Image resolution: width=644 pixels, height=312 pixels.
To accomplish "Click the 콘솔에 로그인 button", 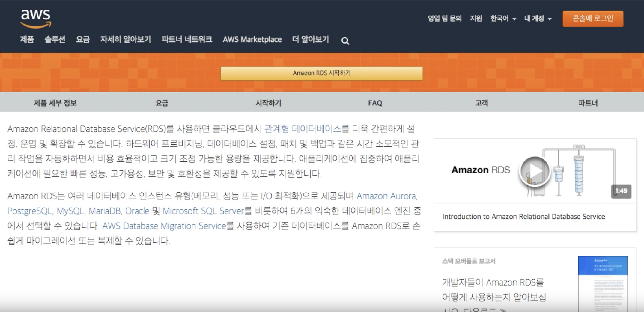I will pos(593,19).
